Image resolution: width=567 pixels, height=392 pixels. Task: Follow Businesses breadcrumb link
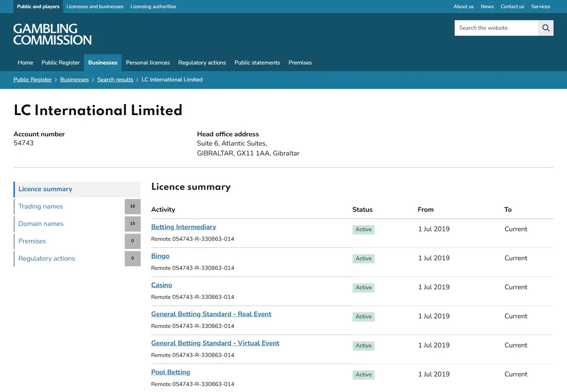pos(74,80)
